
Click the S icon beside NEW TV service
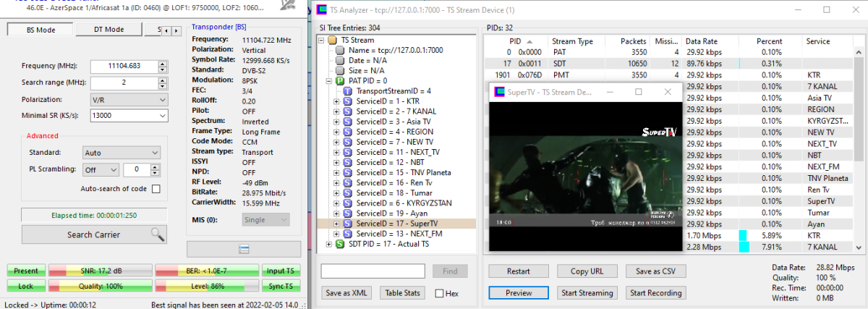(348, 142)
